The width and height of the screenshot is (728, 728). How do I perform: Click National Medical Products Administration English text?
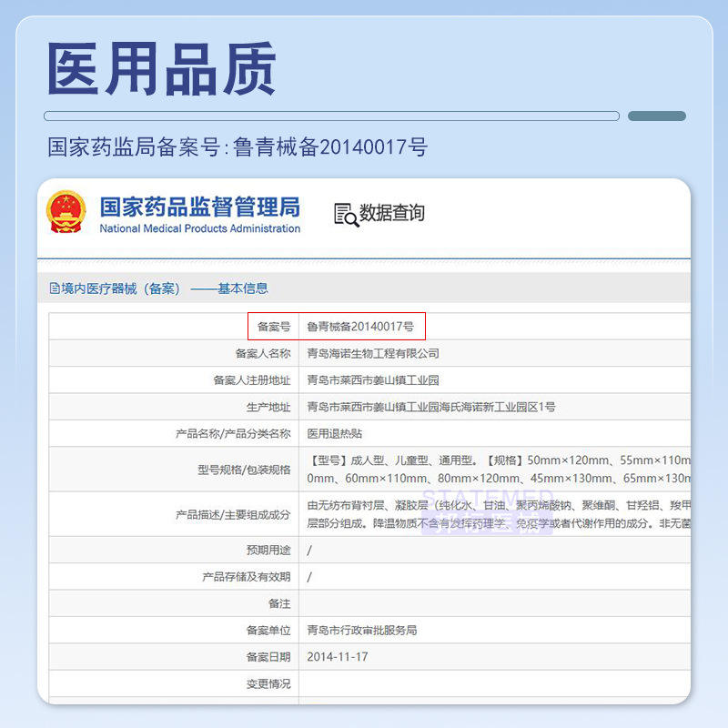pos(199,229)
